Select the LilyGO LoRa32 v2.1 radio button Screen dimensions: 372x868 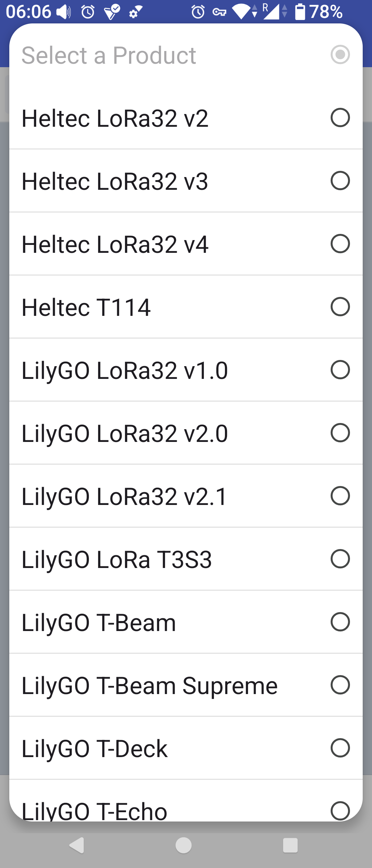(340, 496)
